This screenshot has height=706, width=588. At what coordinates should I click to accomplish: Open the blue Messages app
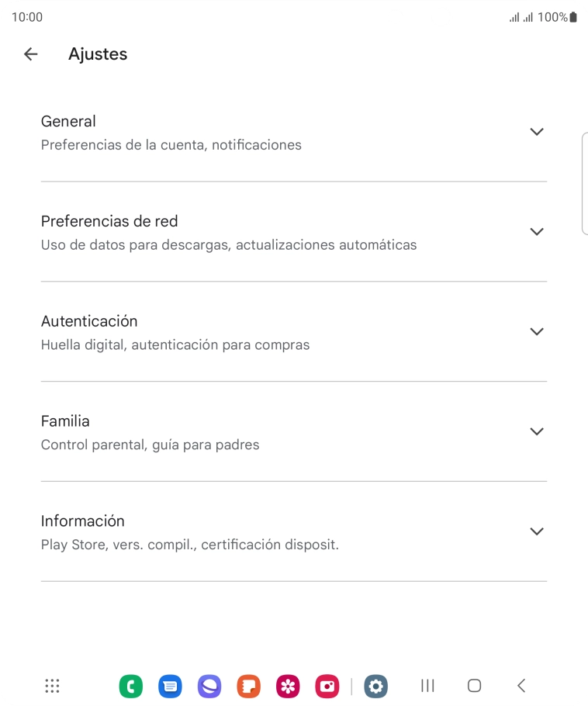170,686
